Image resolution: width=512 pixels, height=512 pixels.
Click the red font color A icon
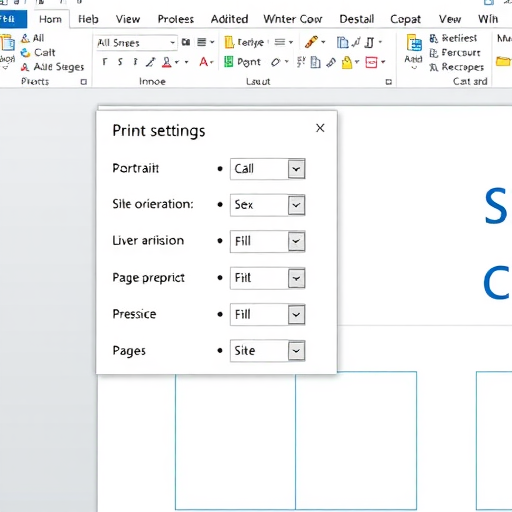click(x=203, y=62)
